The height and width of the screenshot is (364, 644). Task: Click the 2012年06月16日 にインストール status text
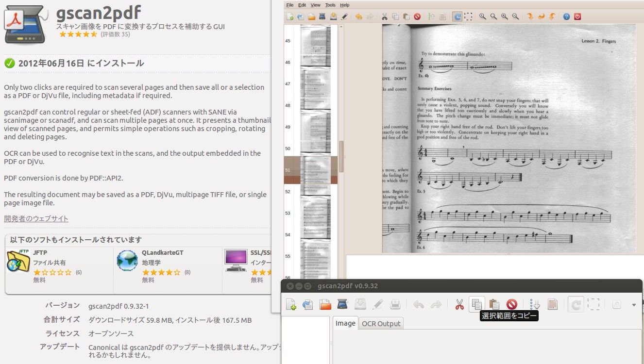coord(81,63)
